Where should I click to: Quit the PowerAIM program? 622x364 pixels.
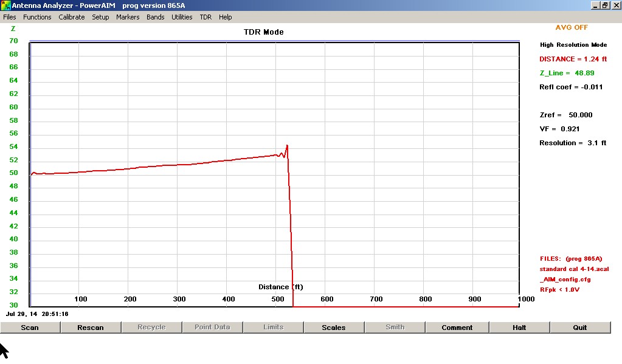tap(579, 328)
